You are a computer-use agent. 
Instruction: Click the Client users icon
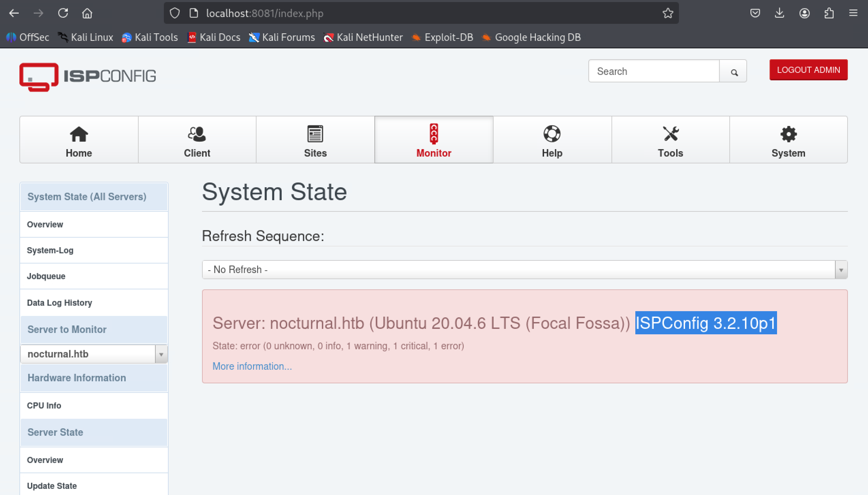click(x=197, y=134)
